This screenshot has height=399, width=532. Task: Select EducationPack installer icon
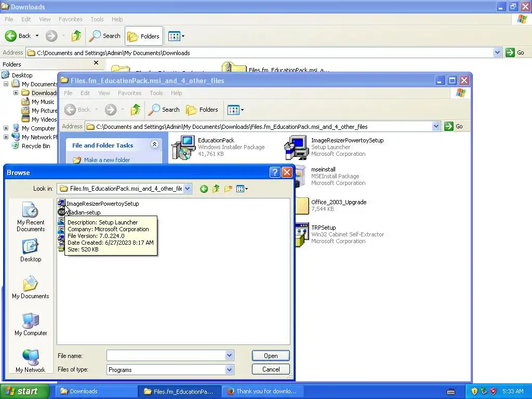(183, 147)
